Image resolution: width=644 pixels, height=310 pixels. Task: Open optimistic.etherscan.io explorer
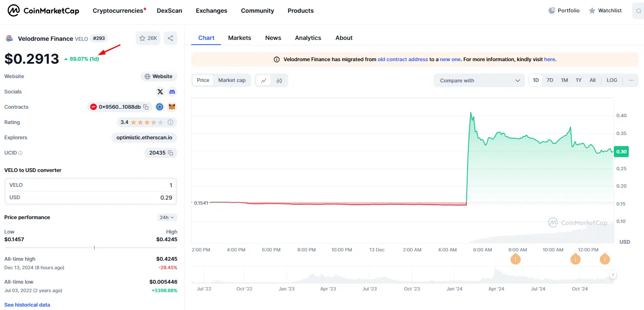coord(145,138)
